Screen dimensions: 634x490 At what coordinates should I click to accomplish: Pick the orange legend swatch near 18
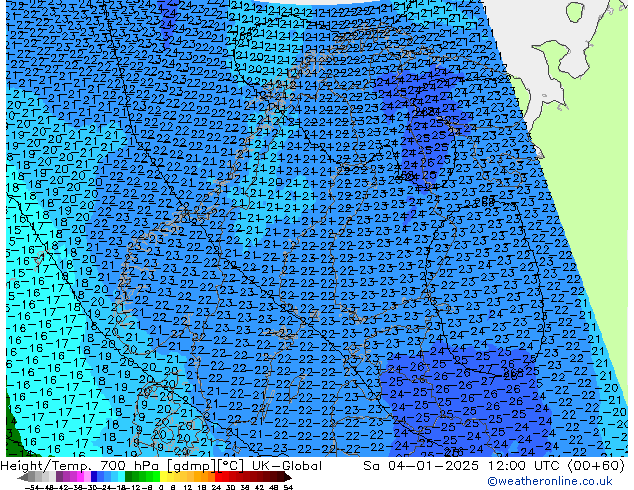click(x=205, y=476)
